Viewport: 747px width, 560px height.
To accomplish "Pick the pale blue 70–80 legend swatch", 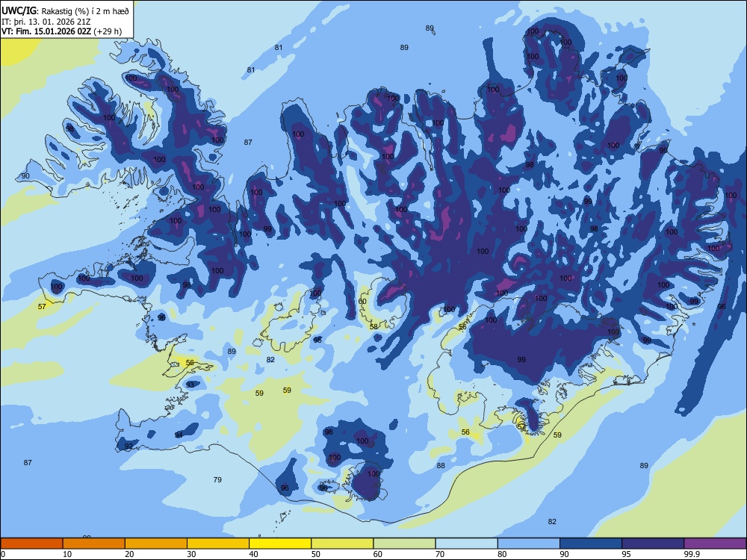I will point(466,544).
